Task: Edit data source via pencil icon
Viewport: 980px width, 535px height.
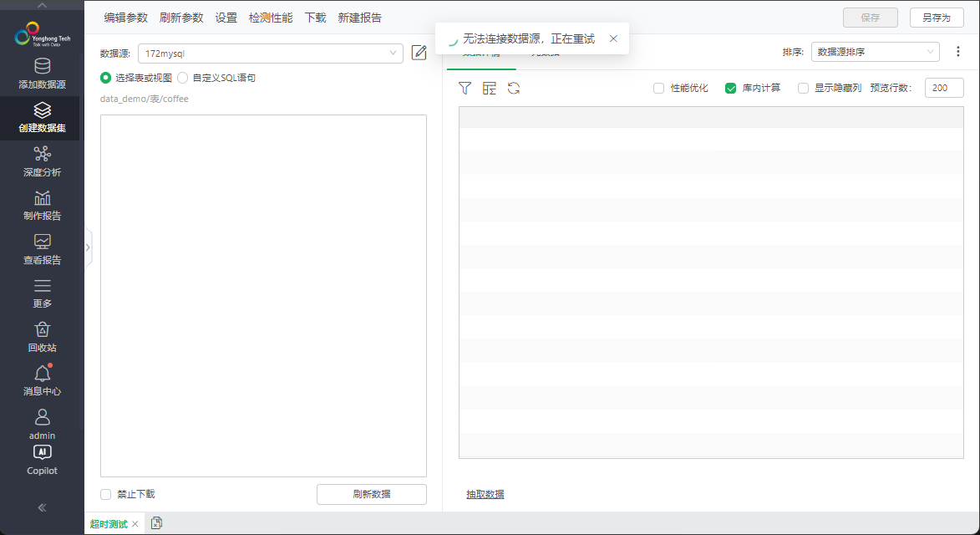Action: coord(419,53)
